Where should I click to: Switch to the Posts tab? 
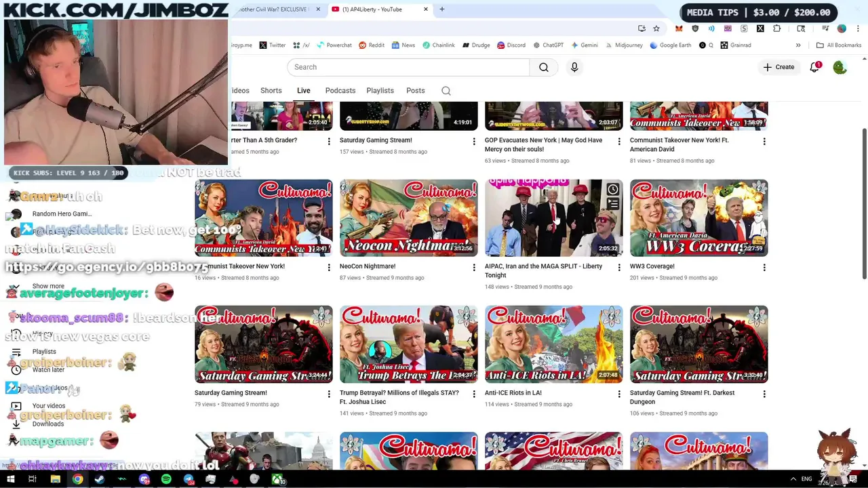[x=415, y=91]
